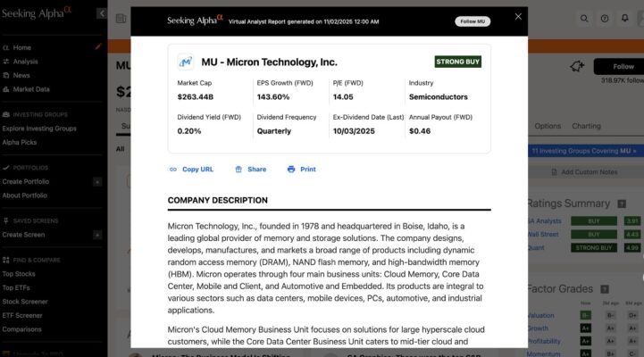Expand the Create Screen plus button
Viewport: 644px width, 357px height.
point(96,235)
